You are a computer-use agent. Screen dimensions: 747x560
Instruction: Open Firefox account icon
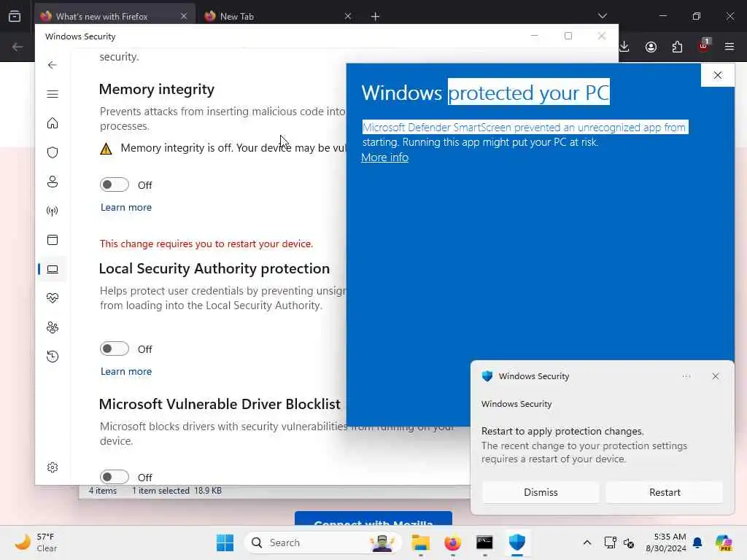coord(651,47)
